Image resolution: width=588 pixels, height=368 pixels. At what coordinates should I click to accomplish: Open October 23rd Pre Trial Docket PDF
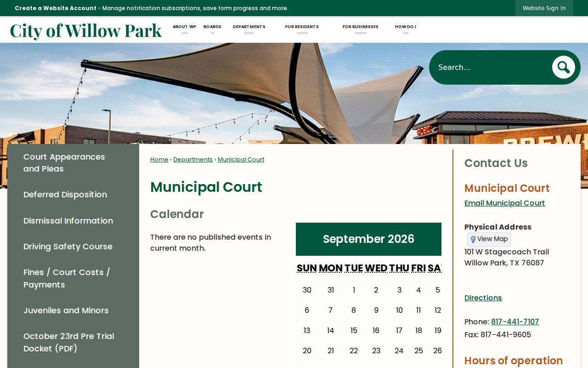pyautogui.click(x=69, y=342)
